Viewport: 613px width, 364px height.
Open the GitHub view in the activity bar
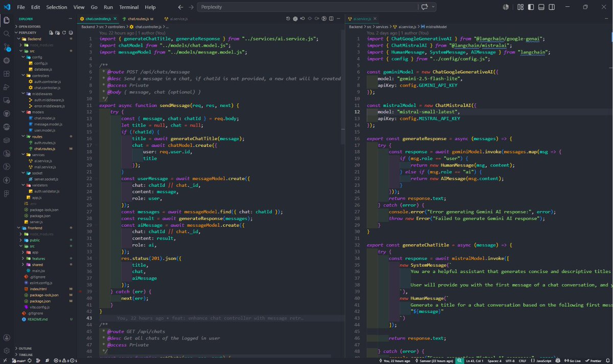click(7, 113)
